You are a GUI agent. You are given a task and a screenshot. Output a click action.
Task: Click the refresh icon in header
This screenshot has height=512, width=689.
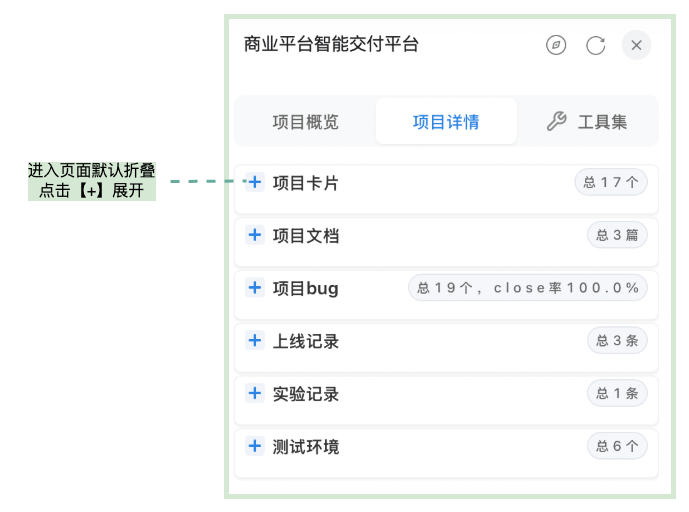[596, 45]
